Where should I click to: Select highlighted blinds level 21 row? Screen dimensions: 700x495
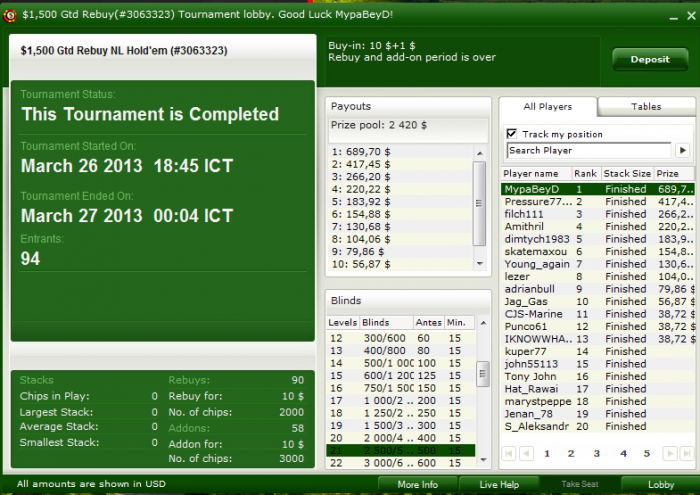[401, 451]
